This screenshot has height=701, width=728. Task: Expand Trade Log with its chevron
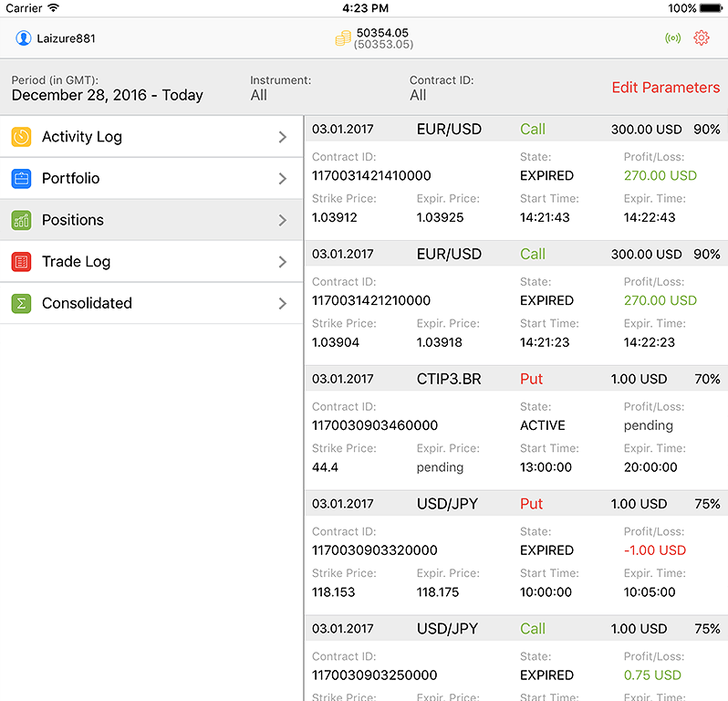pos(282,262)
